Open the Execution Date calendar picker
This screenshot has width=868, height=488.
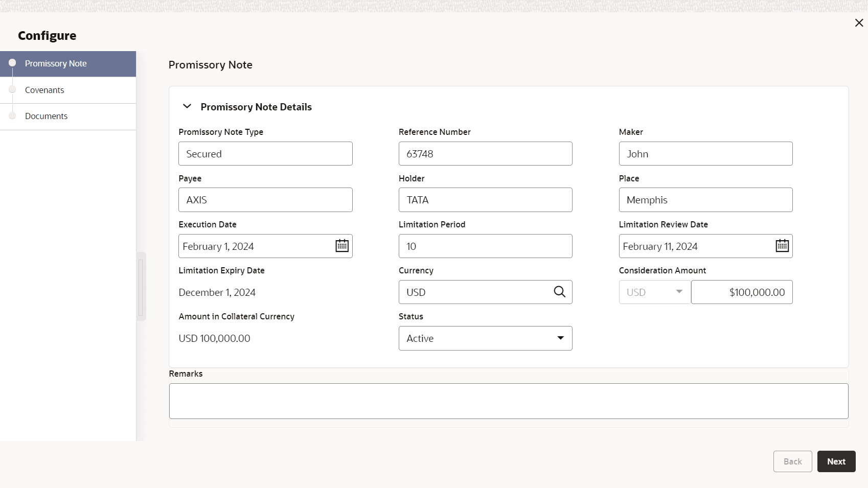[341, 246]
